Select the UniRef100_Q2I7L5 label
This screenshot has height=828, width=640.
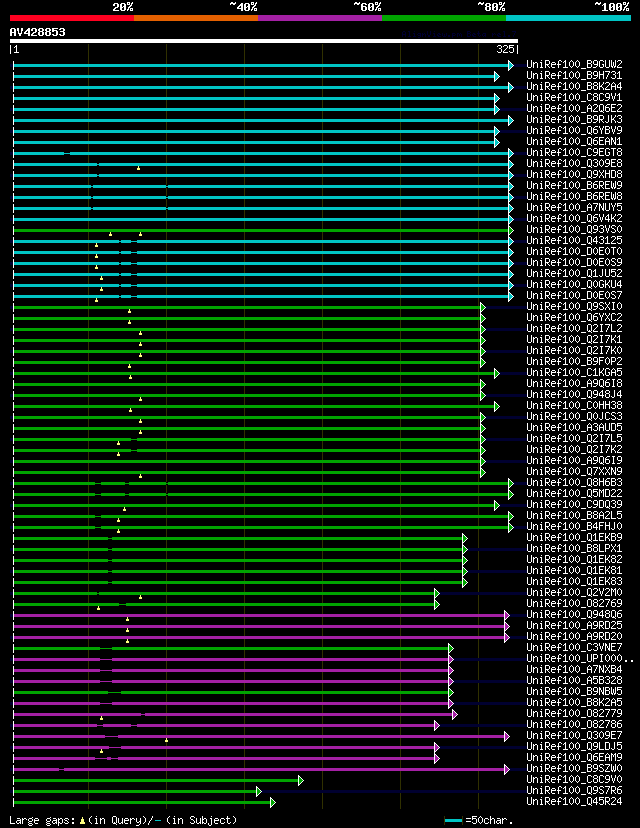click(x=575, y=438)
